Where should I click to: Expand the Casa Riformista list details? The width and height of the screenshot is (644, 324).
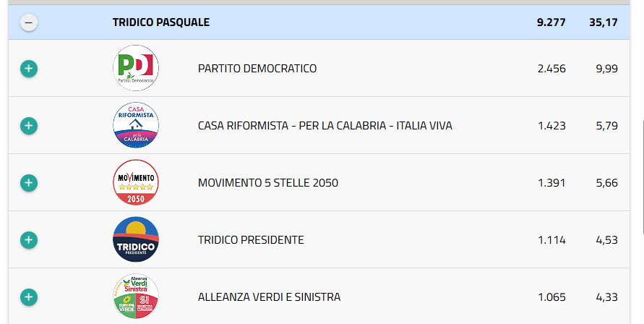tap(28, 126)
